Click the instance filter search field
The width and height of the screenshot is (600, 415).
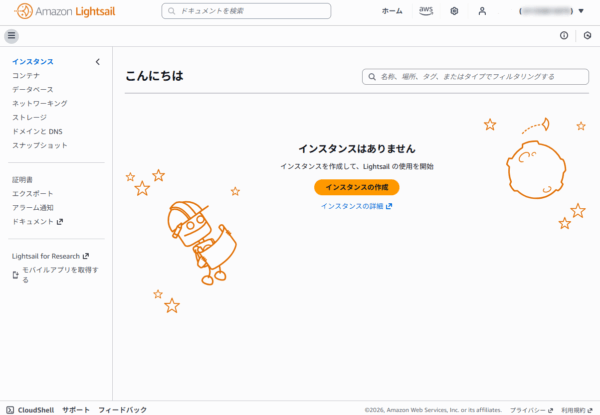pyautogui.click(x=475, y=76)
